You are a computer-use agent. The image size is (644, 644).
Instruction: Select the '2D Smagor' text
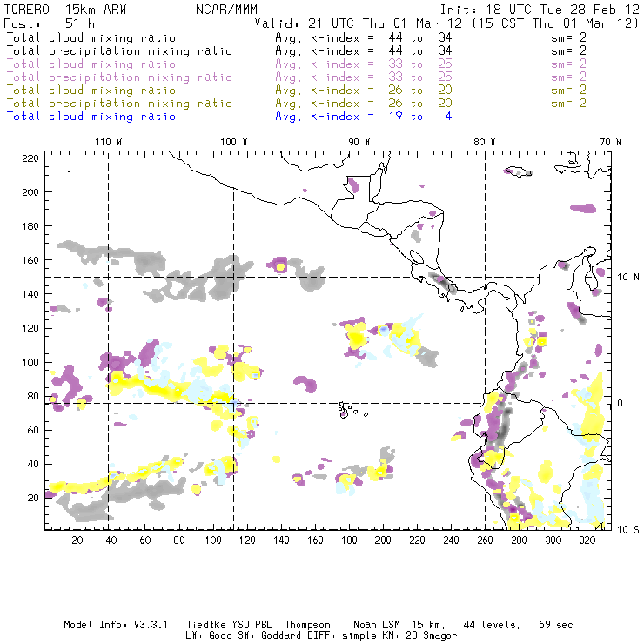point(432,636)
